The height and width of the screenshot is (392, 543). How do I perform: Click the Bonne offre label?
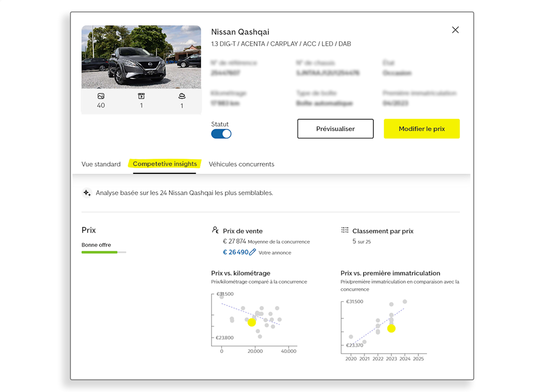tap(96, 245)
